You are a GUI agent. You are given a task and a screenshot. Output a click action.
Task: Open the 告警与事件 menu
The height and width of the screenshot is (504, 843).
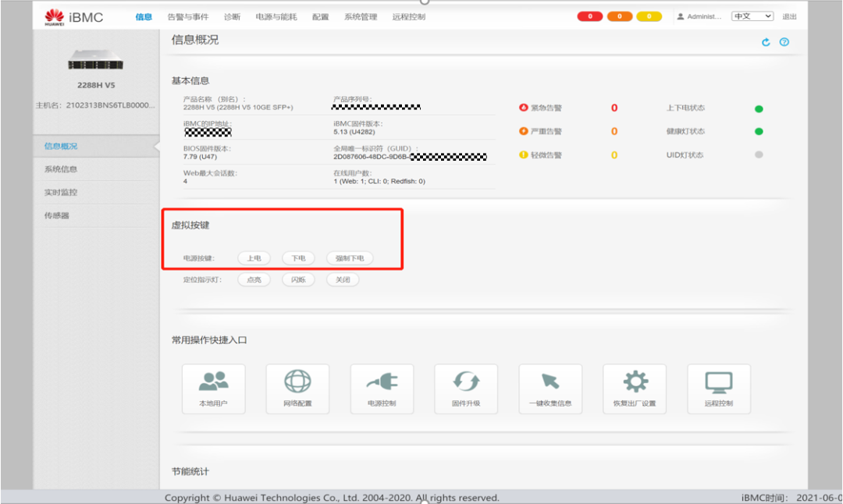point(187,16)
